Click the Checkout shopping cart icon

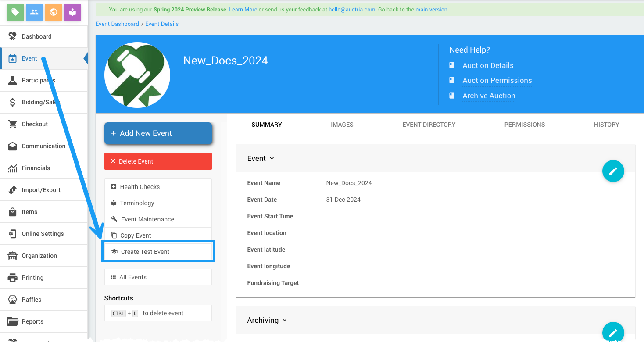tap(13, 124)
